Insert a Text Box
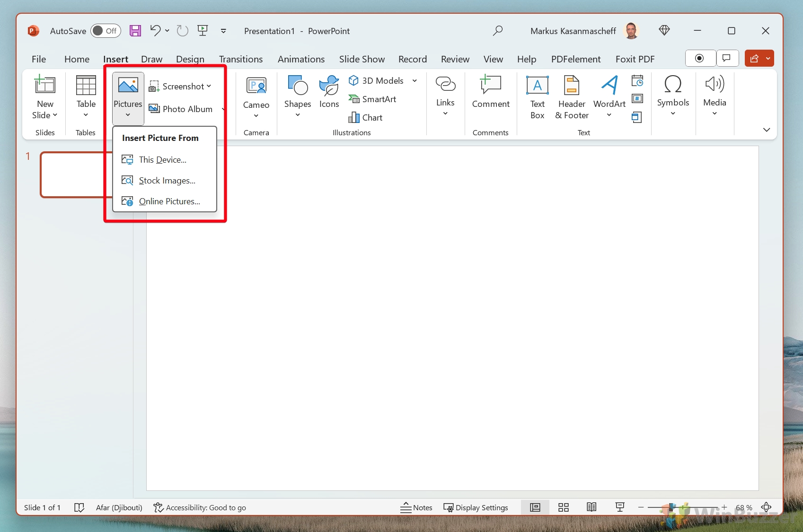Viewport: 803px width, 532px height. pos(537,97)
